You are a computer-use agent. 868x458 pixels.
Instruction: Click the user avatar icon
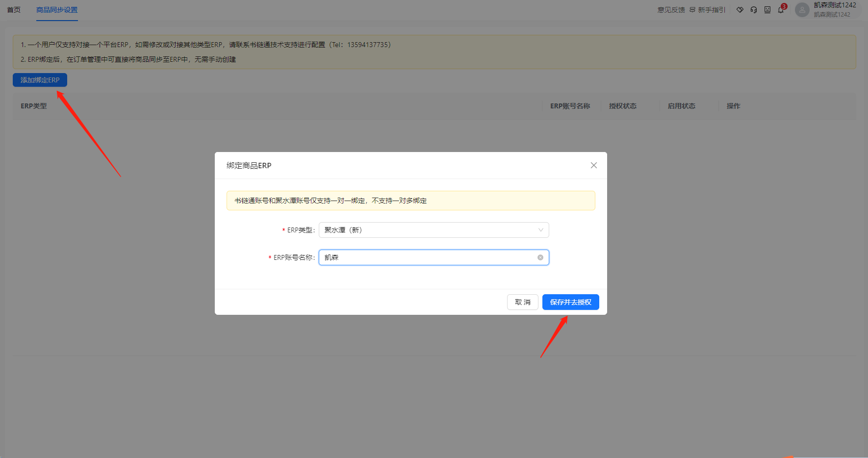point(802,10)
